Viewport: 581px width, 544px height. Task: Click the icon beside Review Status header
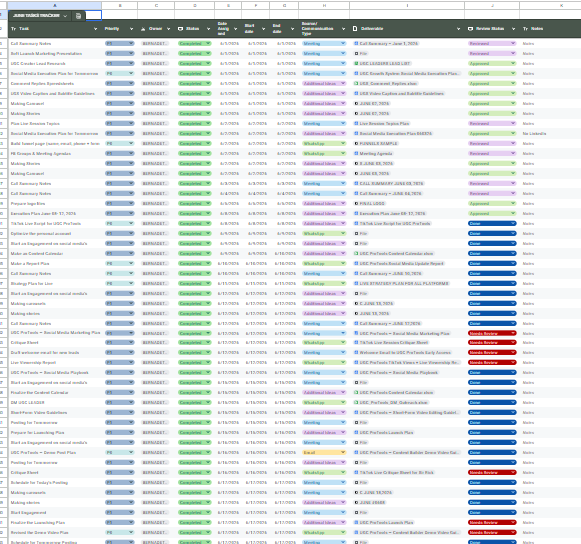471,29
